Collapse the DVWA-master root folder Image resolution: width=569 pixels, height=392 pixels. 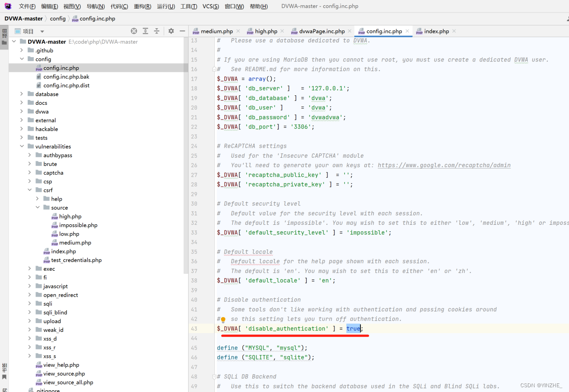(14, 42)
